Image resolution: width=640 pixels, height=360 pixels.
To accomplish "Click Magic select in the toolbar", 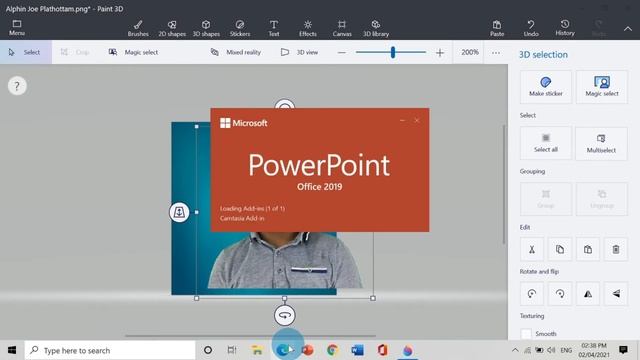I will pos(133,52).
